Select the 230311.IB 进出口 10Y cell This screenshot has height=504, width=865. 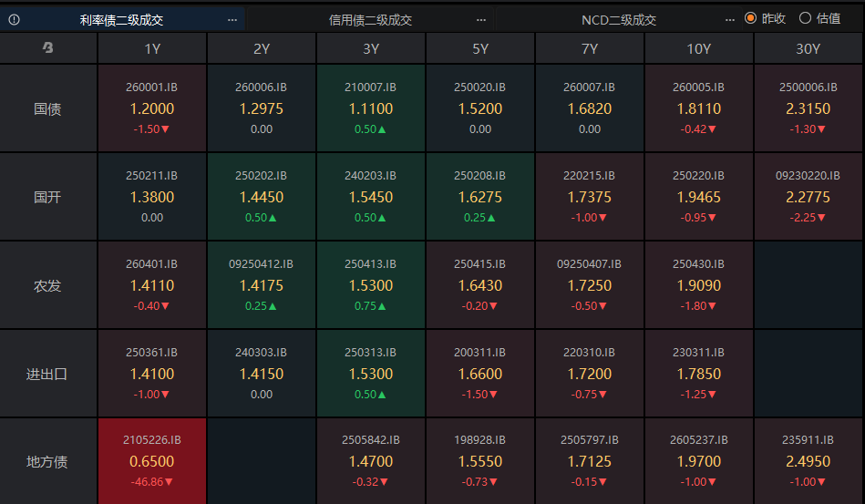[x=699, y=374]
